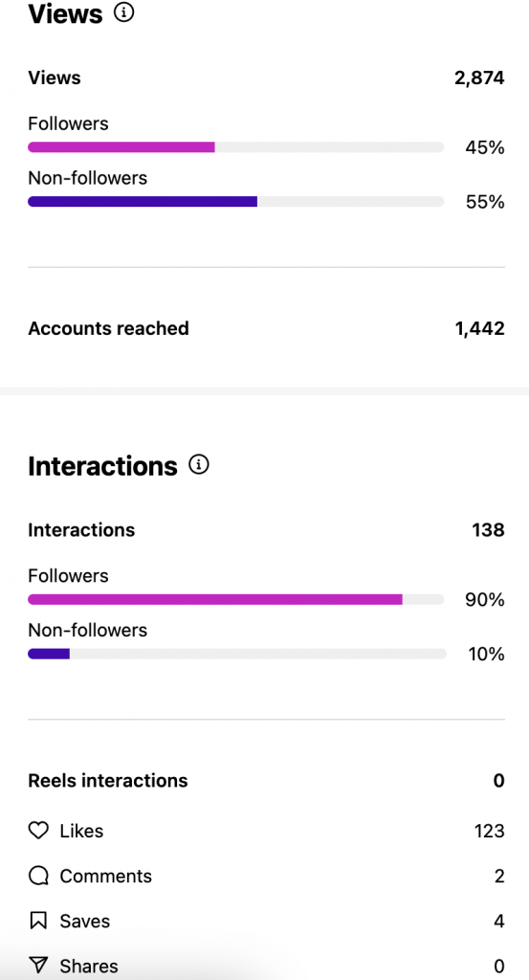
Task: Click the Likes label text
Action: pos(82,831)
